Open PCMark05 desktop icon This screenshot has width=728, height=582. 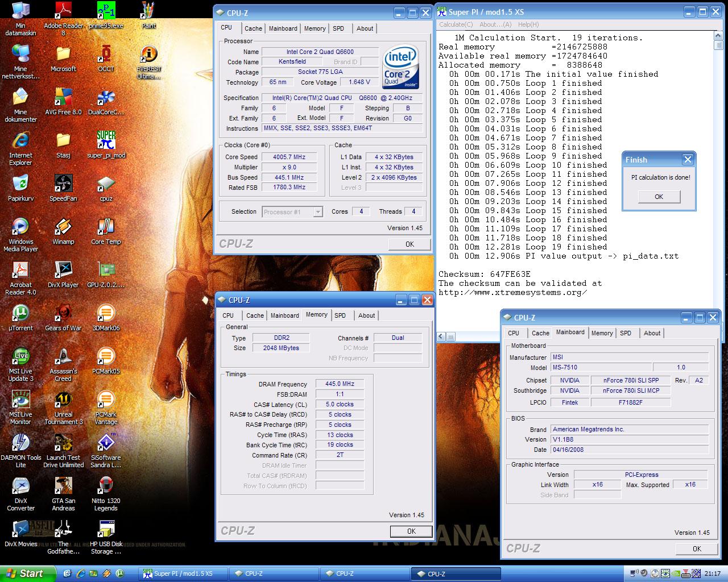pos(106,361)
